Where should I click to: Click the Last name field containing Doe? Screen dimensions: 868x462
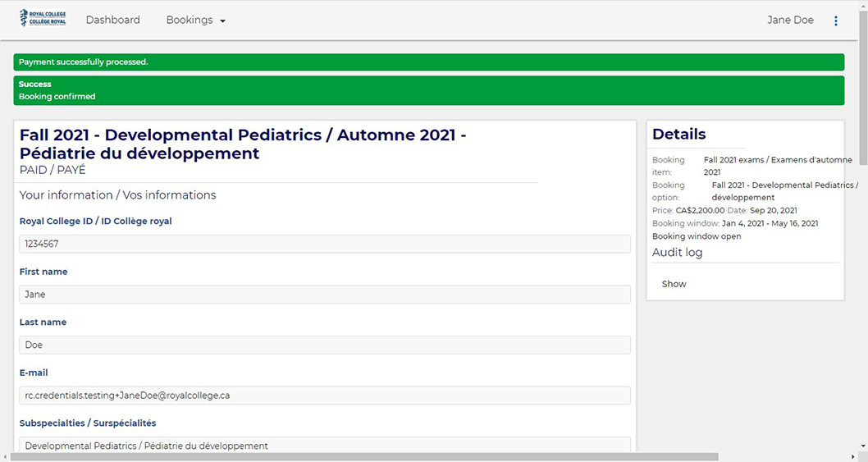pos(325,345)
